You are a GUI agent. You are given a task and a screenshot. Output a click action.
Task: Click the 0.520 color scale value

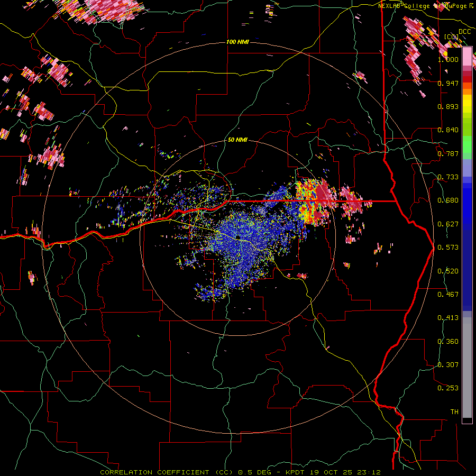pyautogui.click(x=448, y=271)
